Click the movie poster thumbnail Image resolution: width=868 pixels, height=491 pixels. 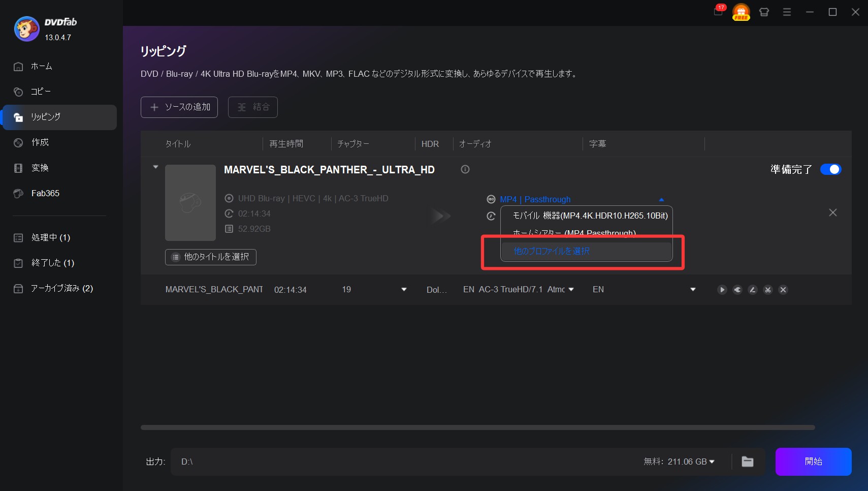[190, 202]
